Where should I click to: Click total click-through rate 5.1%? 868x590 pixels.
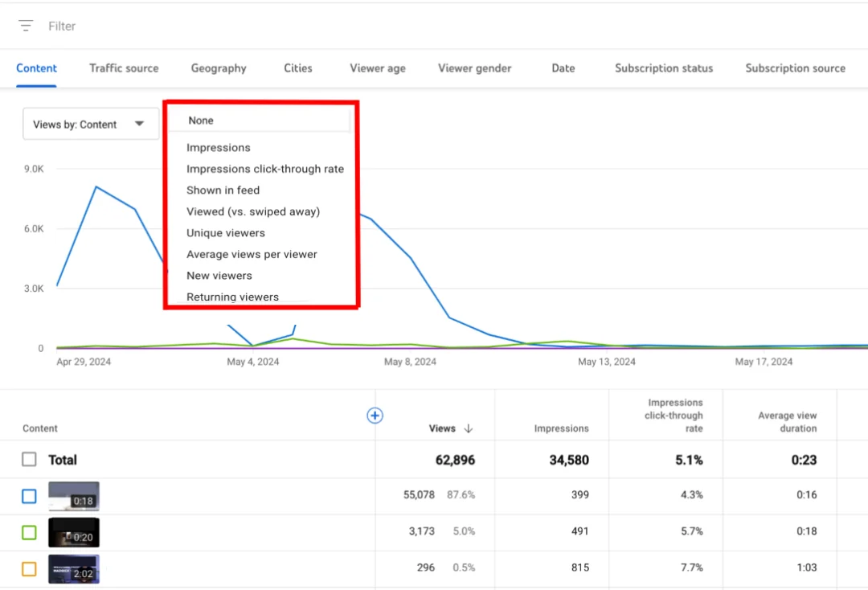point(690,460)
